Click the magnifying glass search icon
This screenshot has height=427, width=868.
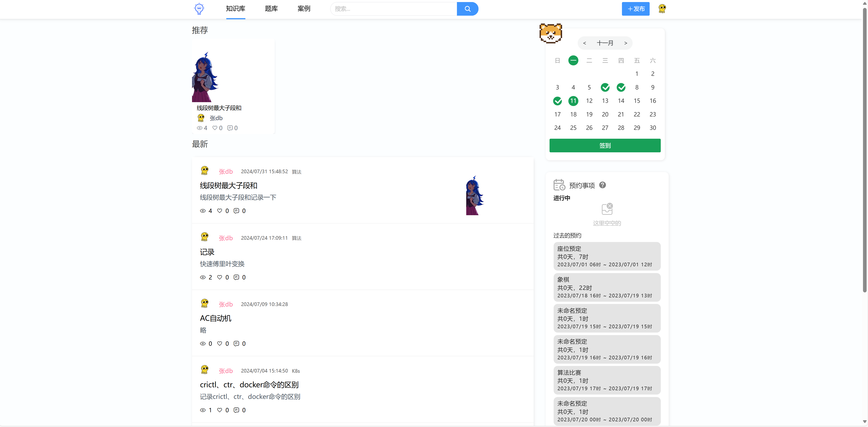[x=467, y=9]
